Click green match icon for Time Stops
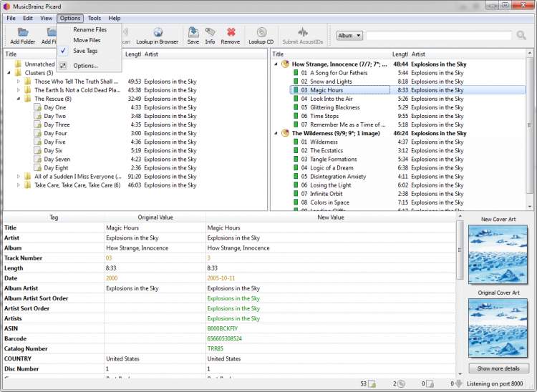 [x=296, y=116]
